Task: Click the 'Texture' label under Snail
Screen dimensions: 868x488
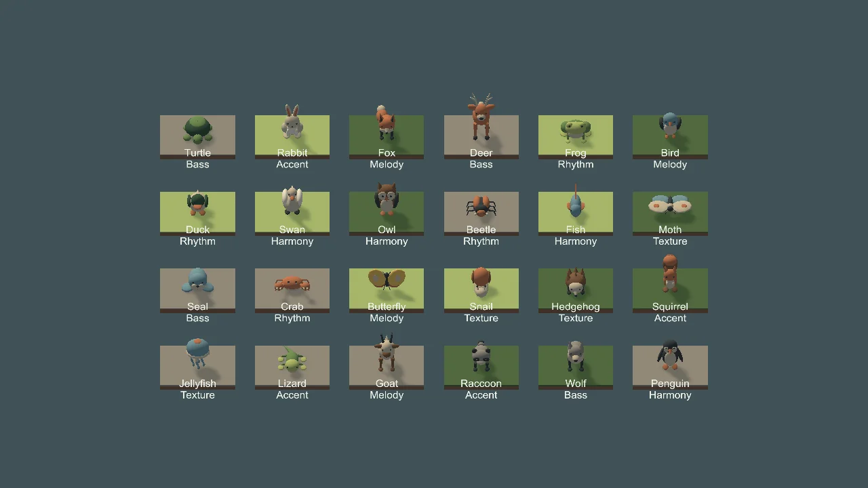Action: [481, 318]
